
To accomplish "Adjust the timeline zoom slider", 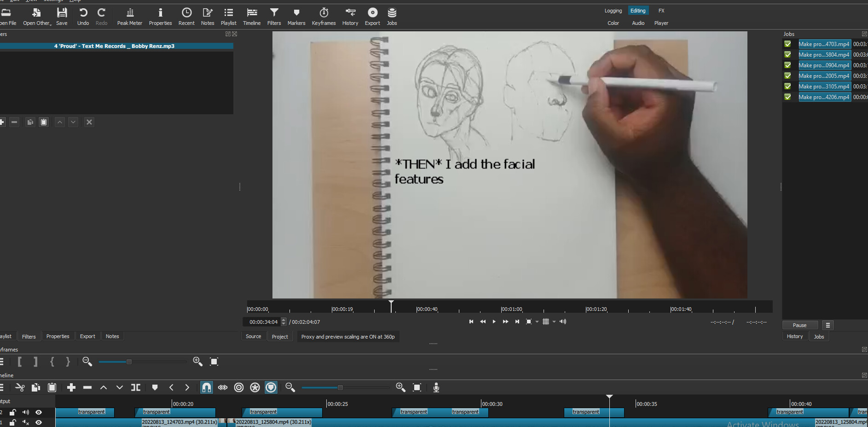I will click(340, 388).
